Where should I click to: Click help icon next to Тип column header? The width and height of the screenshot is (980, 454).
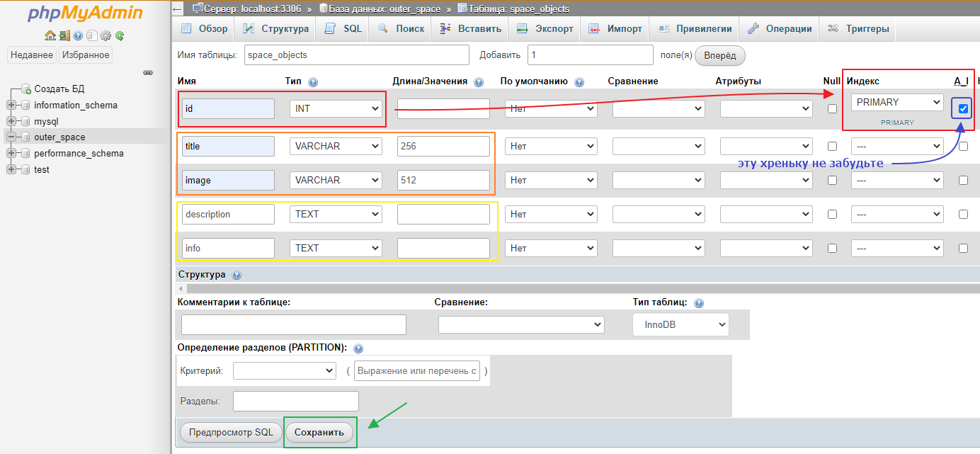pyautogui.click(x=313, y=82)
